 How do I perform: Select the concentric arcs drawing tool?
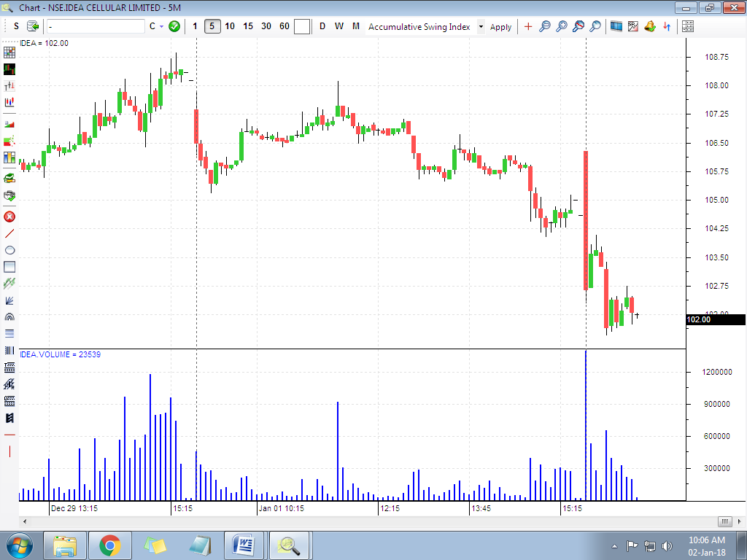pos(9,317)
